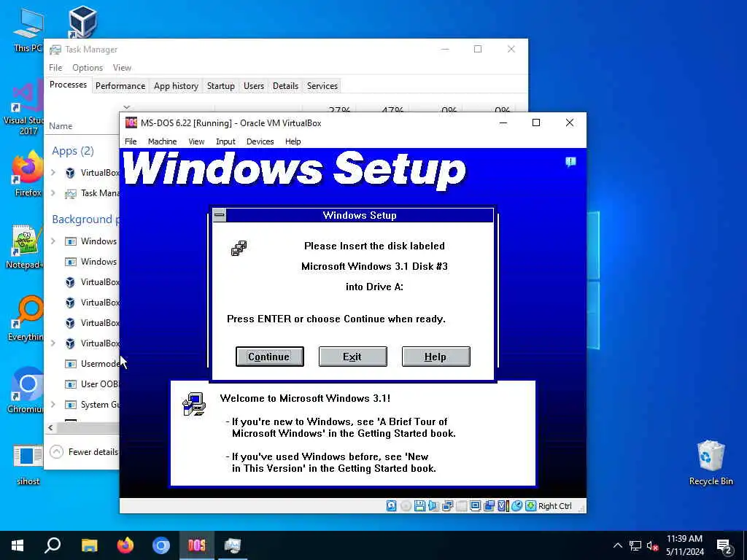Image resolution: width=747 pixels, height=560 pixels.
Task: Click the Task Manager icon on the taskbar
Action: tap(233, 545)
